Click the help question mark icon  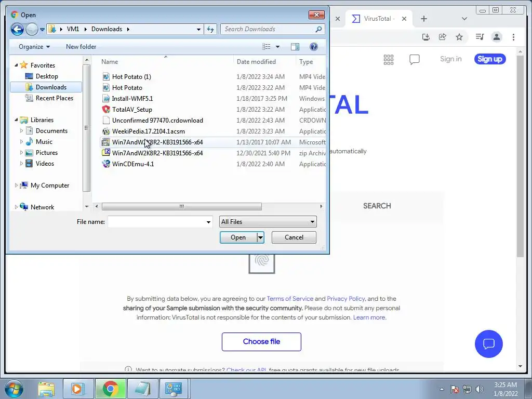click(314, 46)
